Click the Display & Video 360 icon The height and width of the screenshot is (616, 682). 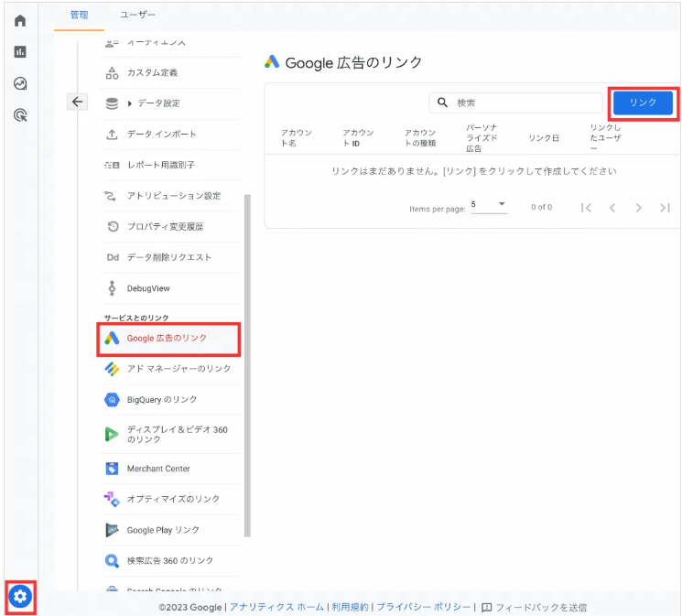(x=112, y=434)
